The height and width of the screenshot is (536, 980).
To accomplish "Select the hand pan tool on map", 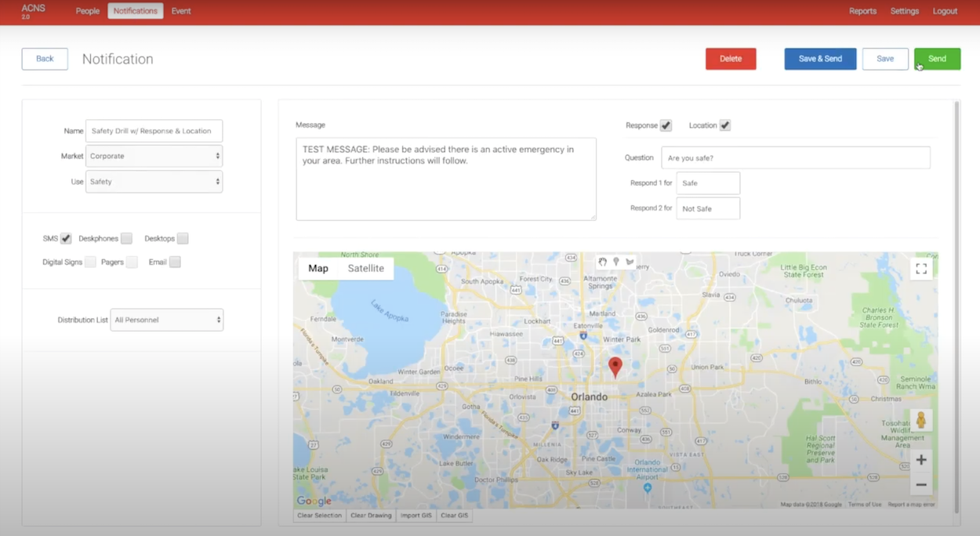I will pos(603,262).
